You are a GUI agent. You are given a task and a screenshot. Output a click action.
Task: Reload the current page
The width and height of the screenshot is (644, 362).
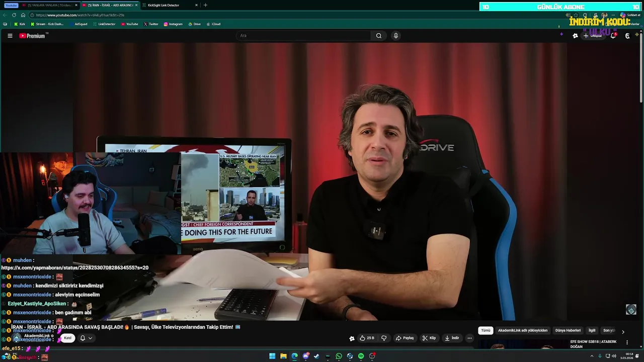pyautogui.click(x=14, y=15)
